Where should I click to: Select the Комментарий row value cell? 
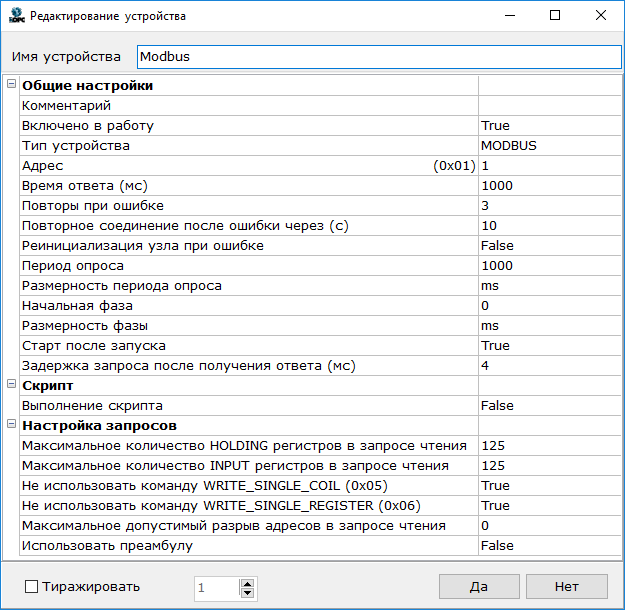click(548, 106)
